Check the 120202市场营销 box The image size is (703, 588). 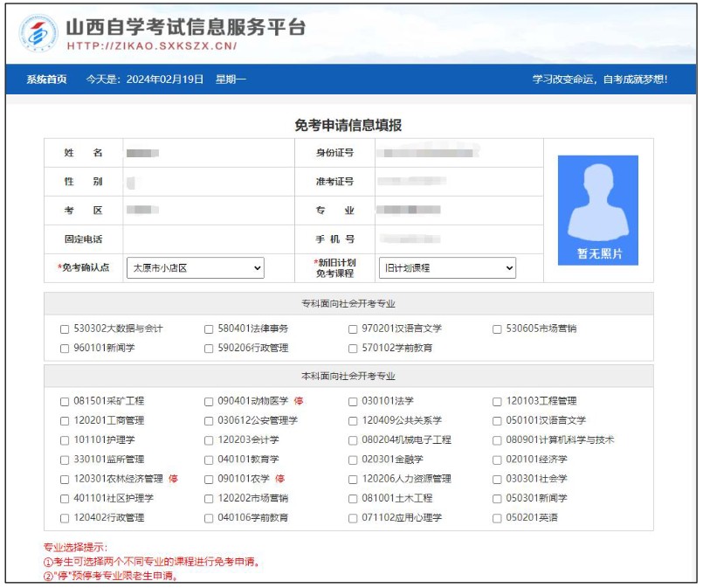209,499
